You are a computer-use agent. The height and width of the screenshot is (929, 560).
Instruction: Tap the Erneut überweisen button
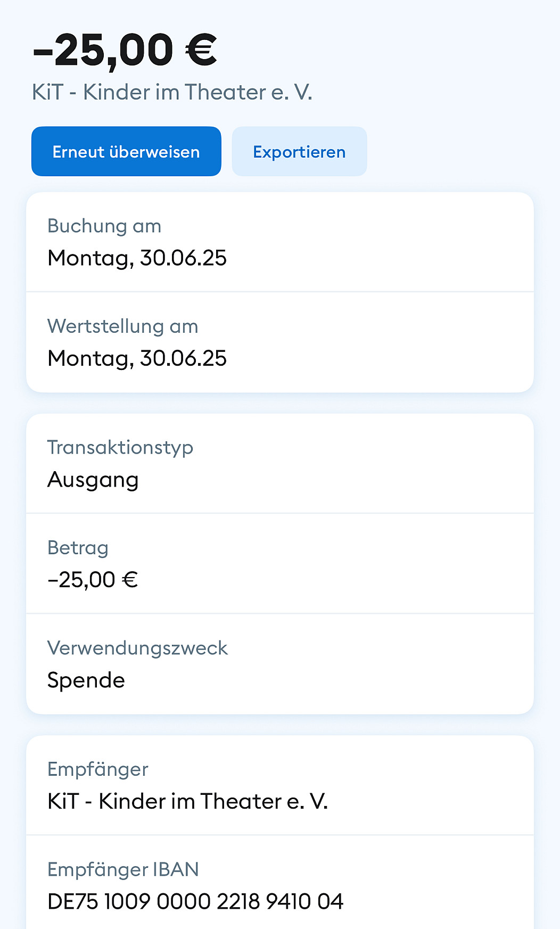click(x=126, y=152)
